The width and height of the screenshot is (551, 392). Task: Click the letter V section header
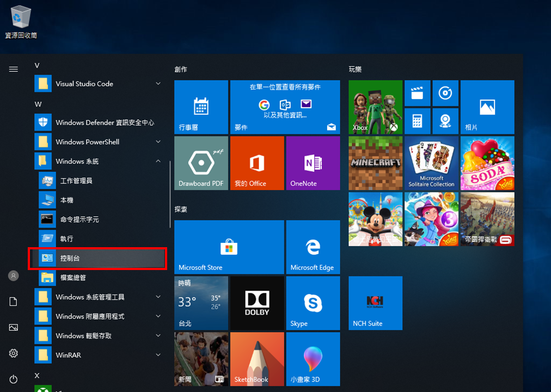tap(37, 65)
